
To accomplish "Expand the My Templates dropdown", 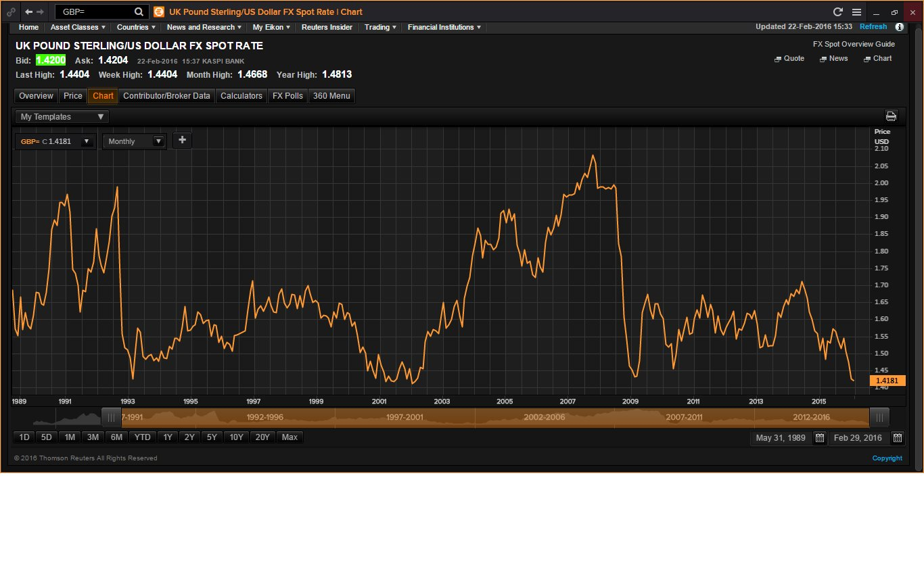I will pyautogui.click(x=62, y=117).
